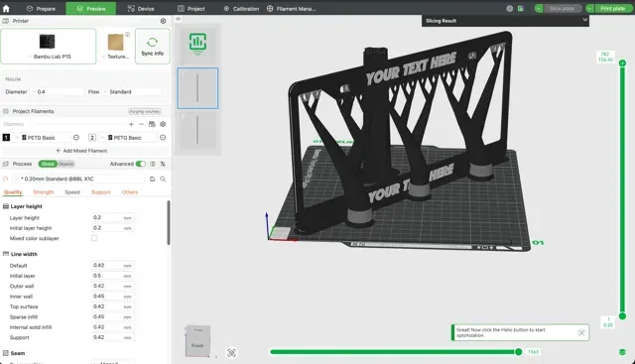Click the Print plate button

click(x=613, y=9)
